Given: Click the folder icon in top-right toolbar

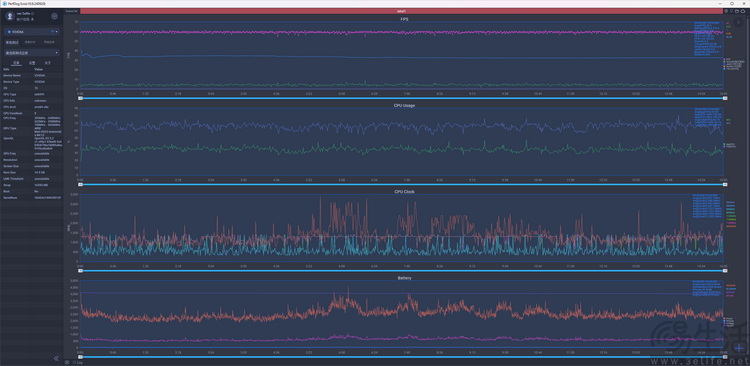Looking at the screenshot, I should pos(737,11).
